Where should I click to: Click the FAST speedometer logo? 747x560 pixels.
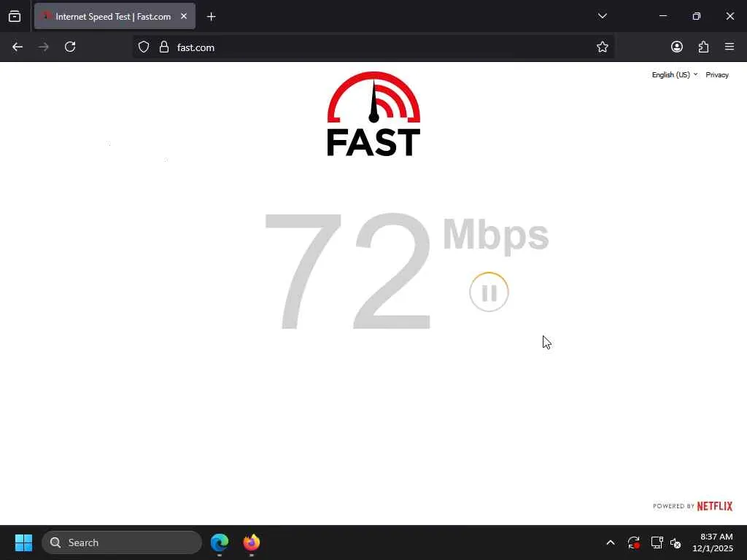(x=373, y=114)
